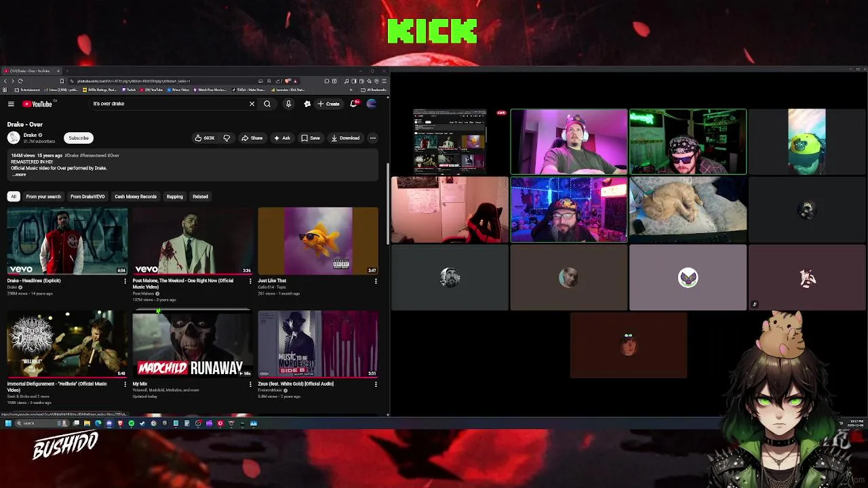This screenshot has height=488, width=868.
Task: Select the From DrakeVEVO chip
Action: click(87, 197)
